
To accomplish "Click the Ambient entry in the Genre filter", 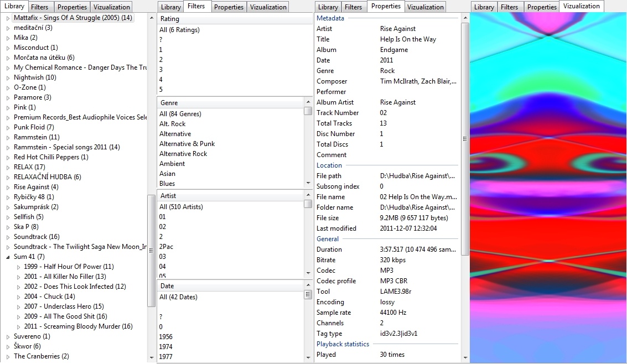I will coord(172,164).
